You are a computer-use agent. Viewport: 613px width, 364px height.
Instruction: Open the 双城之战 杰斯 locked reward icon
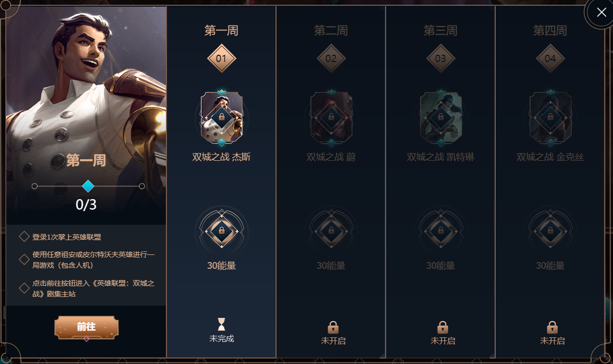(x=222, y=118)
